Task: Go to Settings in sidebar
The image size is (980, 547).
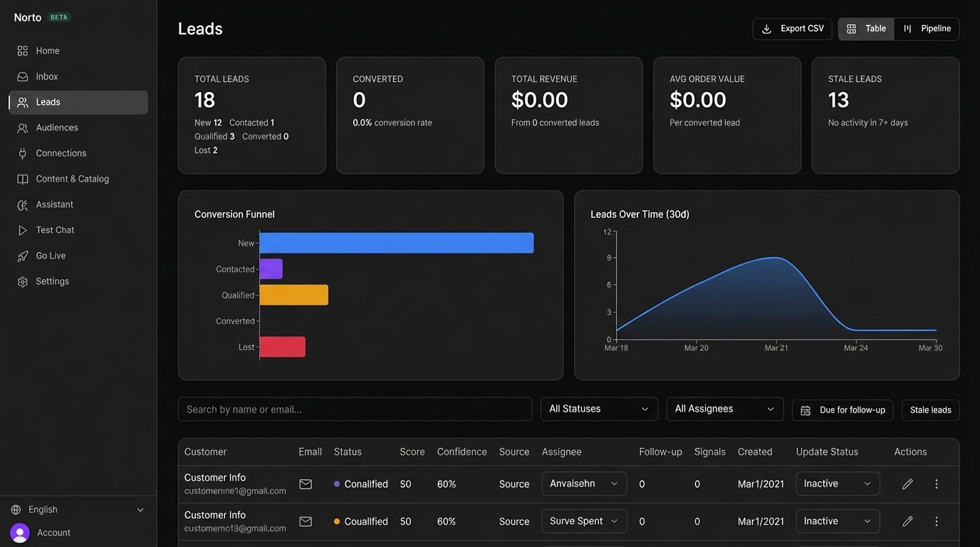Action: click(78, 281)
